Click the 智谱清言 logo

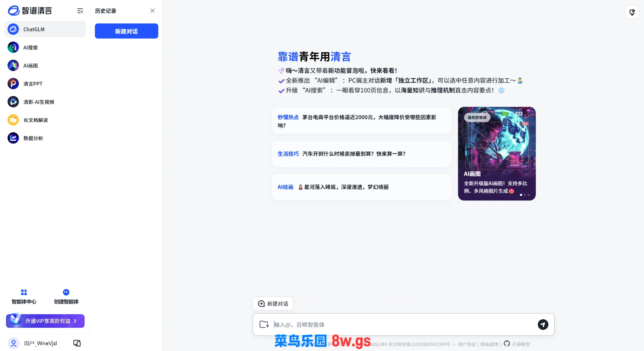pos(30,11)
